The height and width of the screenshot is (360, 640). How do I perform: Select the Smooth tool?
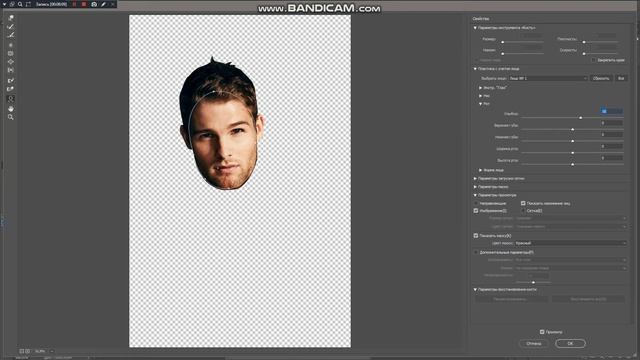(11, 35)
